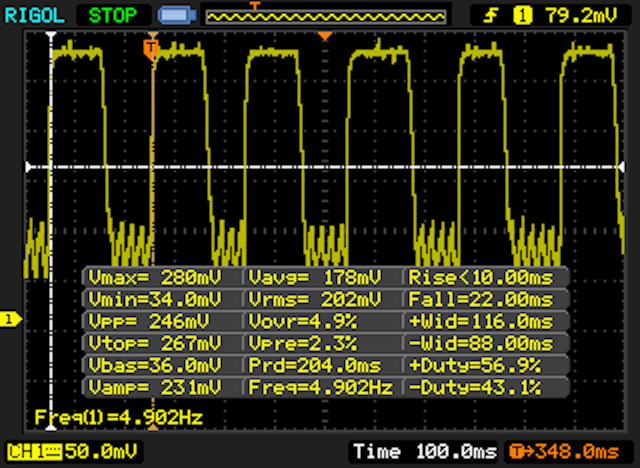Image resolution: width=640 pixels, height=468 pixels.
Task: Click the Vtop= 267mV measurement
Action: pyautogui.click(x=155, y=344)
